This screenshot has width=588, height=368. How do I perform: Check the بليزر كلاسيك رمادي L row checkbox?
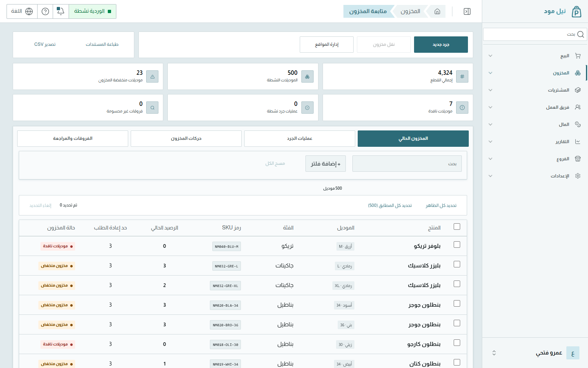pyautogui.click(x=457, y=264)
